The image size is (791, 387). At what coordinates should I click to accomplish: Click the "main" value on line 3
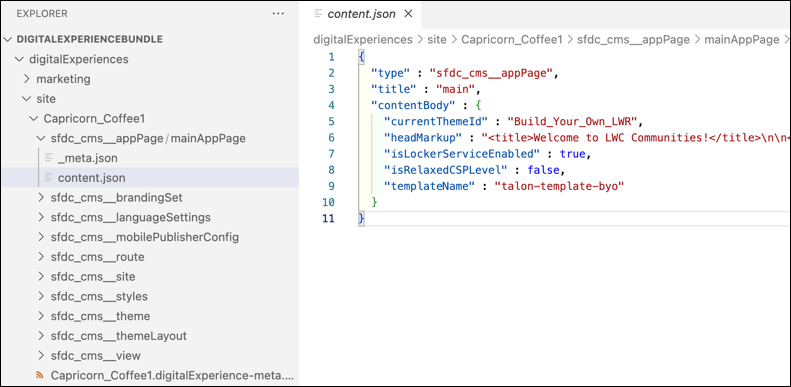(457, 89)
